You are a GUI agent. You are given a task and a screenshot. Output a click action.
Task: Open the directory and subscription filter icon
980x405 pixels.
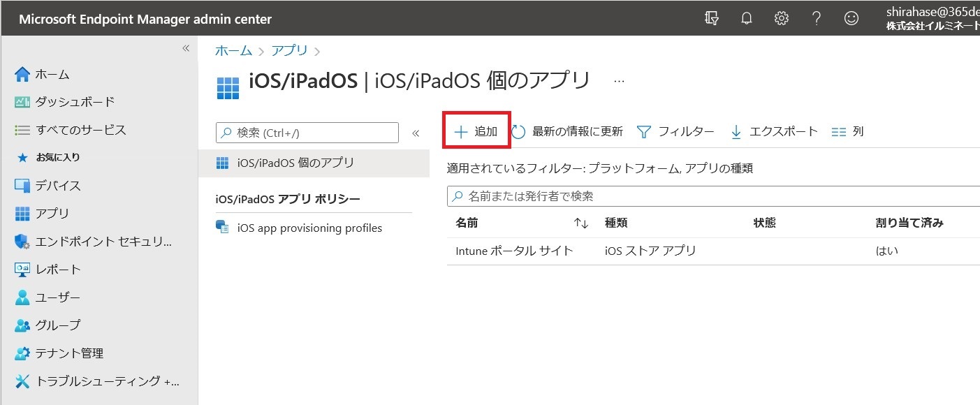pos(712,19)
